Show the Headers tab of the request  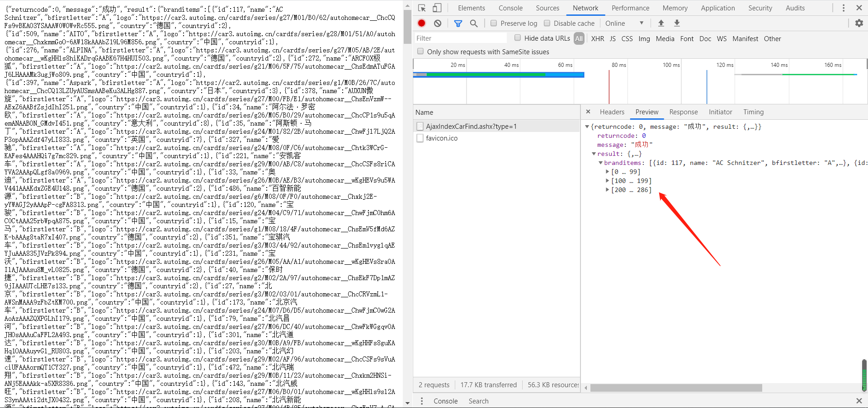612,112
